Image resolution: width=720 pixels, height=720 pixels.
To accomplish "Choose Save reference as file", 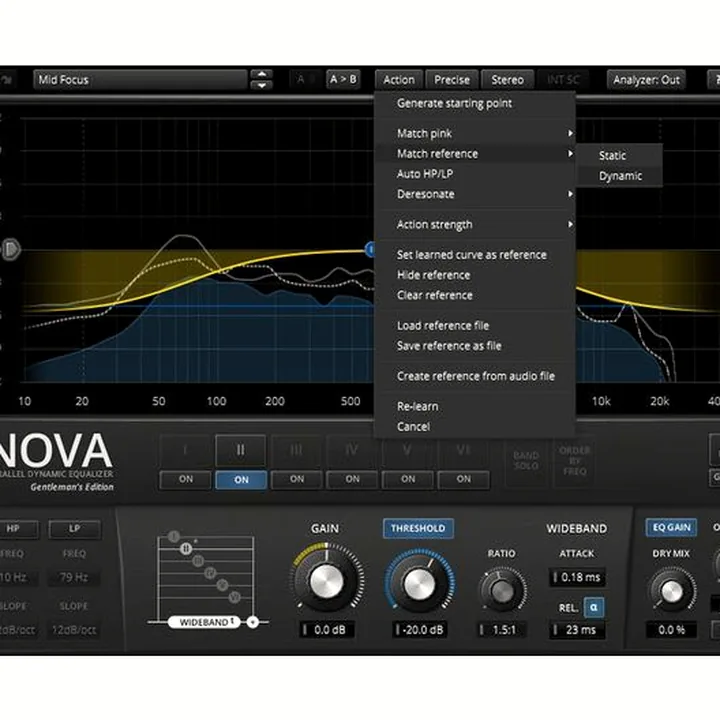I will point(475,346).
